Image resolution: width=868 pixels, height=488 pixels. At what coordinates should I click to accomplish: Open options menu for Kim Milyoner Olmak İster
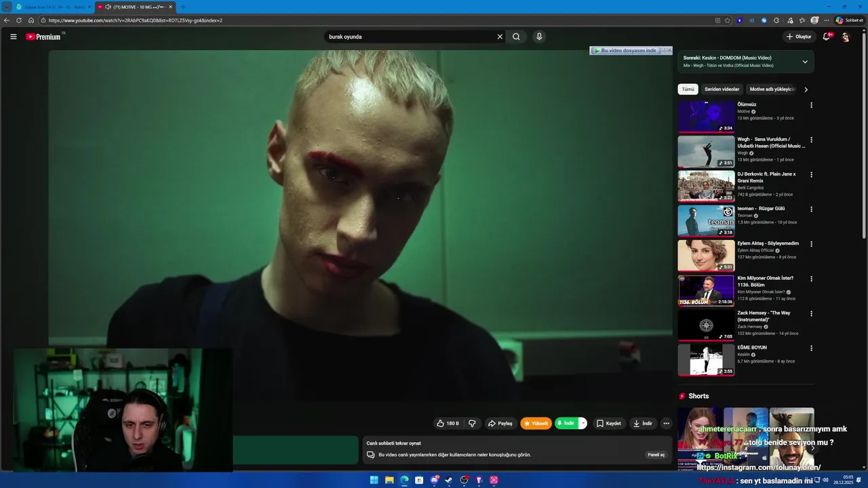click(811, 279)
